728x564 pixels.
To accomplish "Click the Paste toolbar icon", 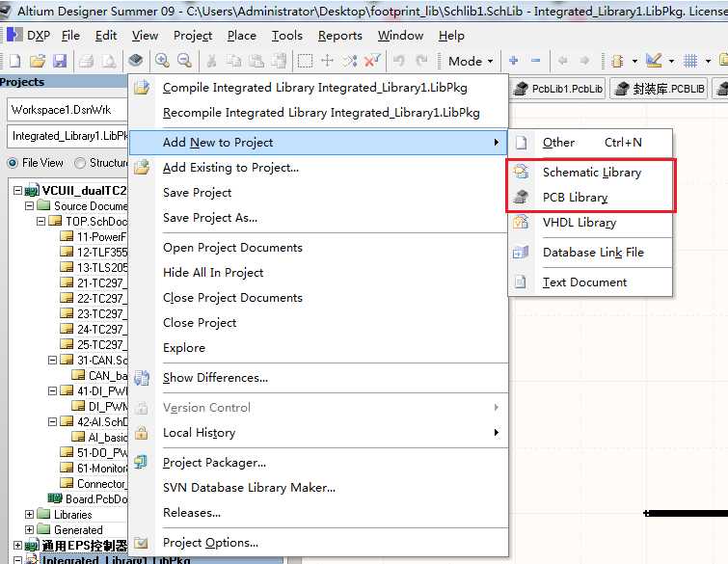I will tap(256, 61).
